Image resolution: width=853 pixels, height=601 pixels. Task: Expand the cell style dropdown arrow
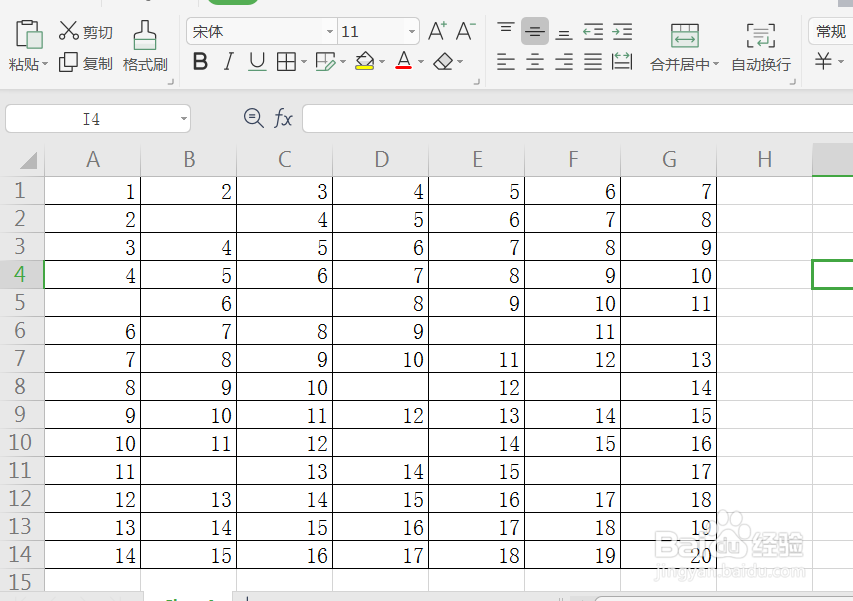pos(343,62)
